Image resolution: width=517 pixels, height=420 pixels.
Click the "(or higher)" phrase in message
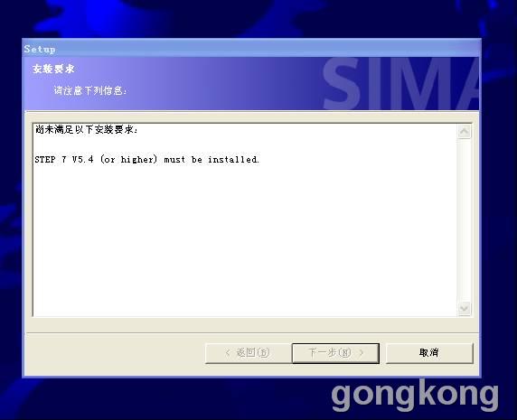(x=129, y=160)
